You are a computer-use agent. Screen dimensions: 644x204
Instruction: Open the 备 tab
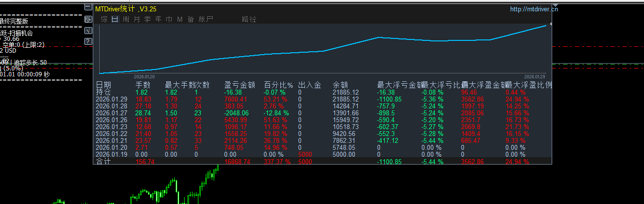(190, 19)
